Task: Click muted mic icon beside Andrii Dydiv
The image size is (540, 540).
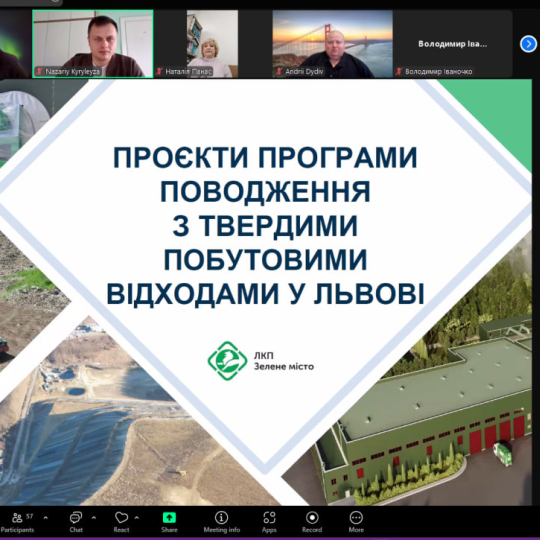Action: (279, 72)
